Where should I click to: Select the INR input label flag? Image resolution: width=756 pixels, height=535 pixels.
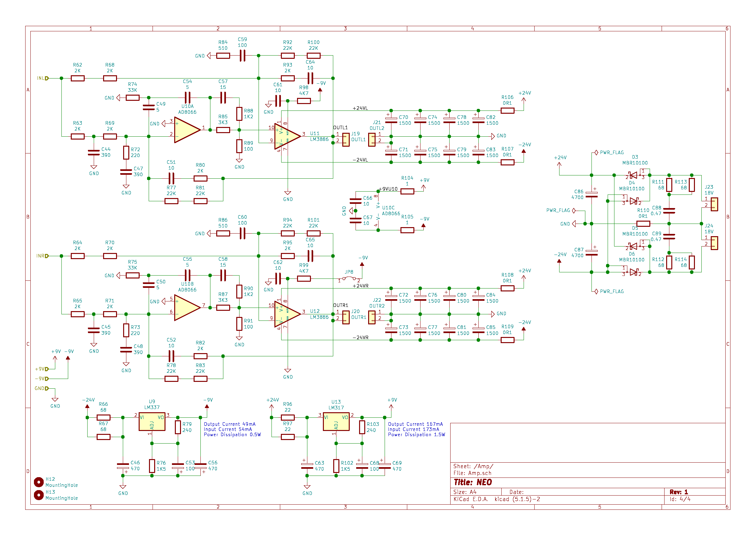[43, 256]
